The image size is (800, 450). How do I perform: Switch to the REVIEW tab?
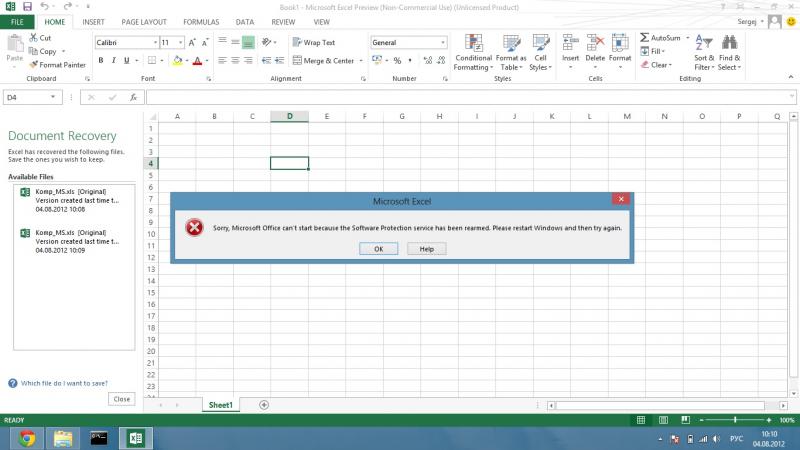pyautogui.click(x=283, y=22)
